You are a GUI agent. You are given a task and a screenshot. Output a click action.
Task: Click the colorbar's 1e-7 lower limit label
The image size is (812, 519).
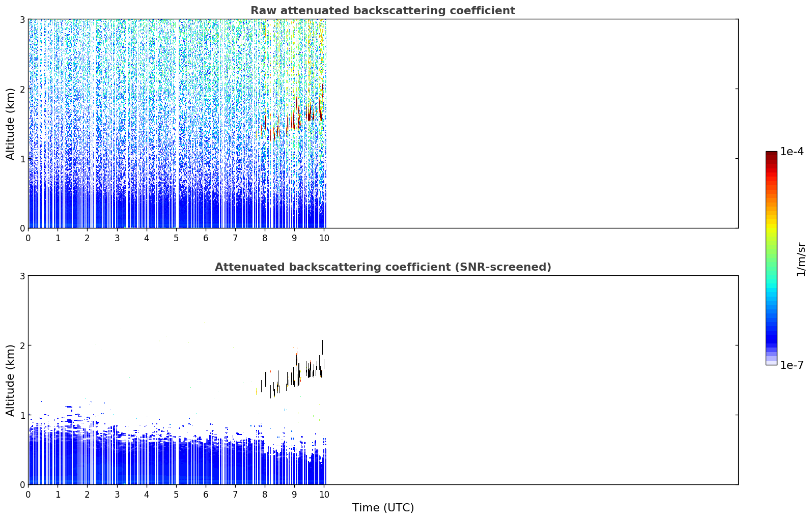coord(792,365)
